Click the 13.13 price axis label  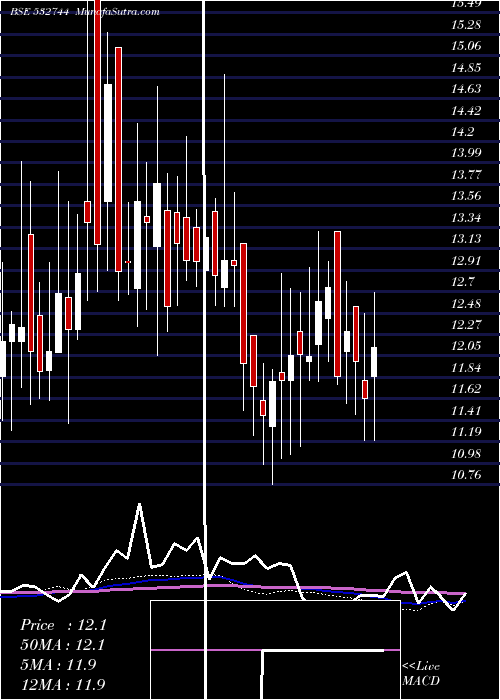(466, 239)
